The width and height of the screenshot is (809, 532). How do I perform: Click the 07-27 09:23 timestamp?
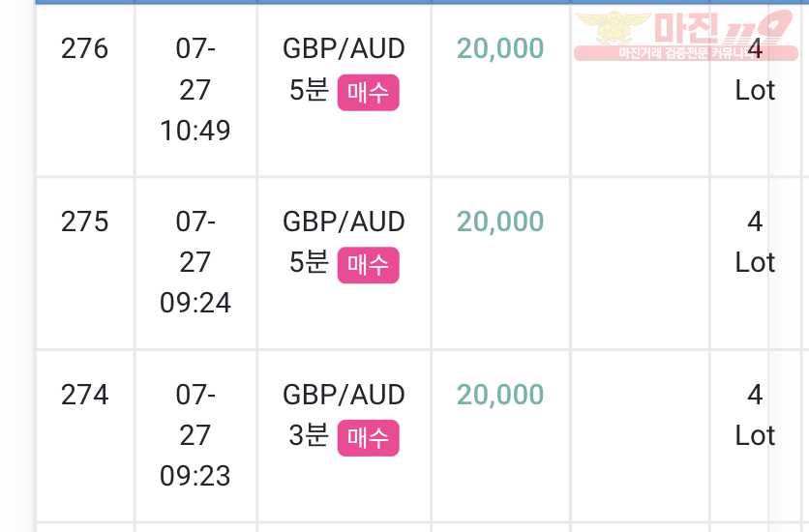tap(195, 435)
